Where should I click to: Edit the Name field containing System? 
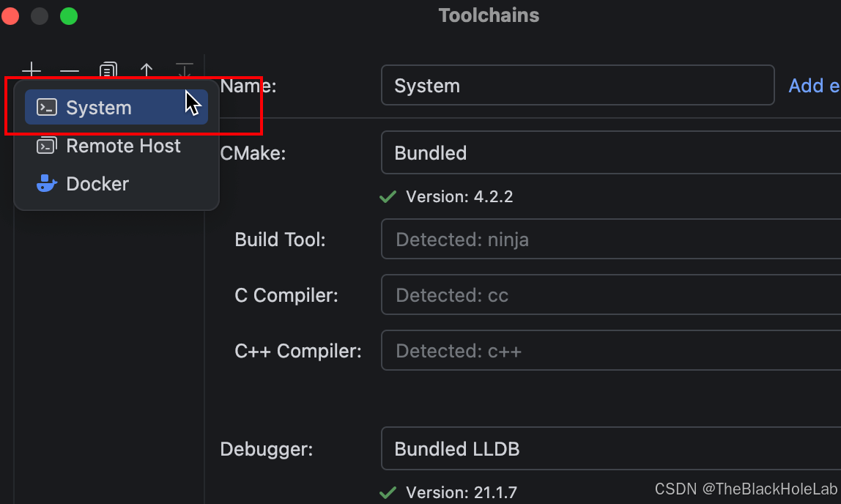(578, 85)
